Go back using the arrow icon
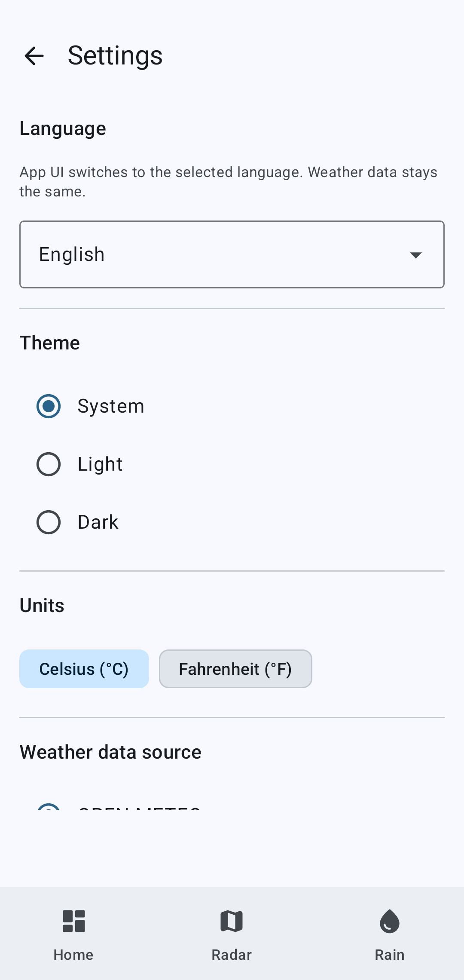 pyautogui.click(x=34, y=56)
